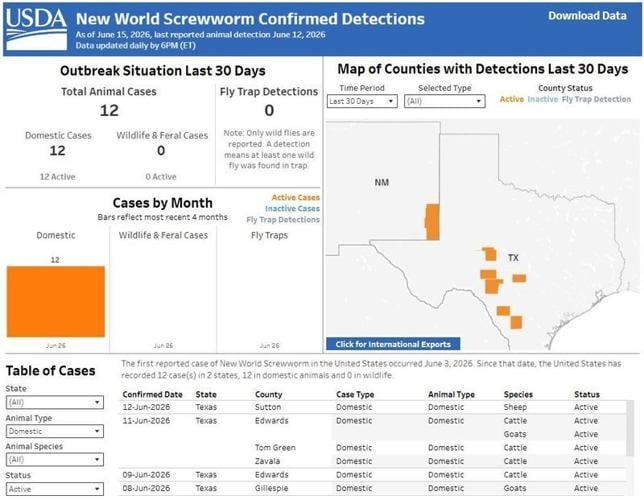
Task: Click the State column header in table
Action: click(206, 394)
